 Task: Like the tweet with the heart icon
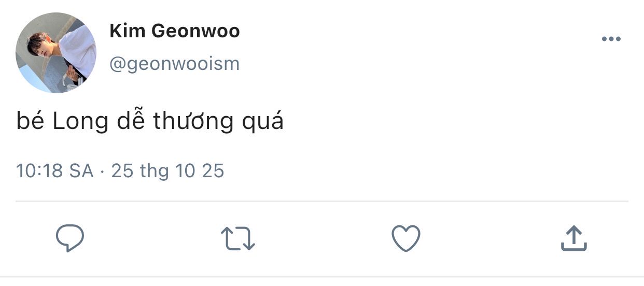click(405, 239)
